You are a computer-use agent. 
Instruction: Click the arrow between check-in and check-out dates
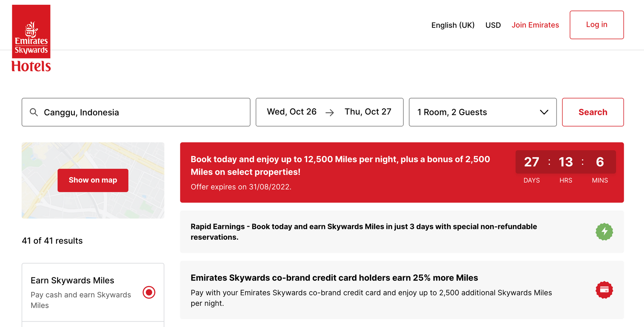pyautogui.click(x=330, y=113)
